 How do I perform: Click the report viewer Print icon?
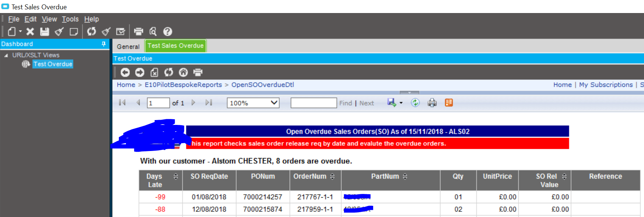pos(432,103)
